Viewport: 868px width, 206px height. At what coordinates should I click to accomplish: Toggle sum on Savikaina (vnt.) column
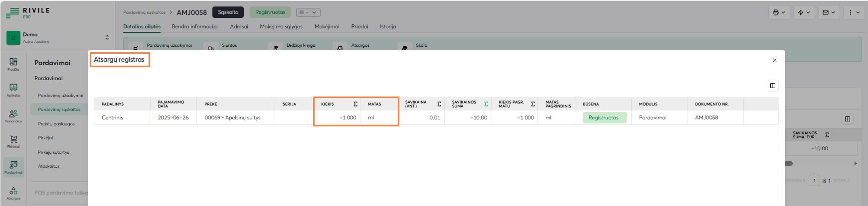click(x=439, y=104)
